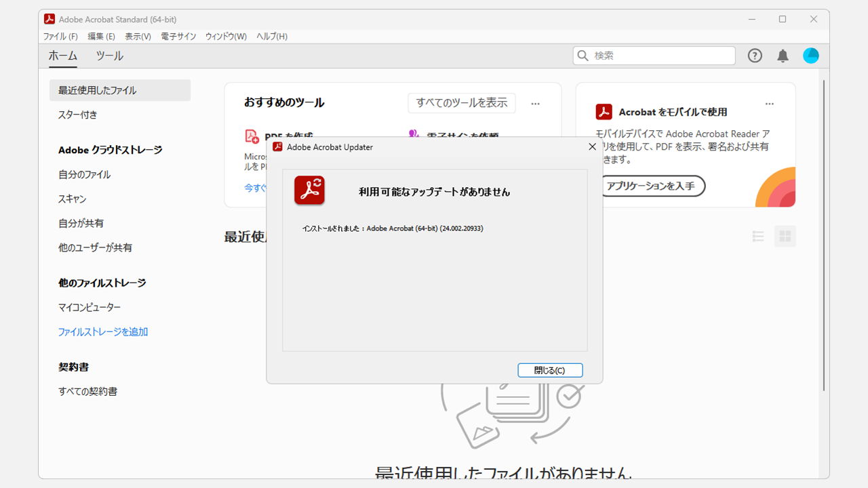Open the overflow menu on the mobile Acrobat card
Image resolution: width=868 pixels, height=488 pixels.
click(x=770, y=104)
